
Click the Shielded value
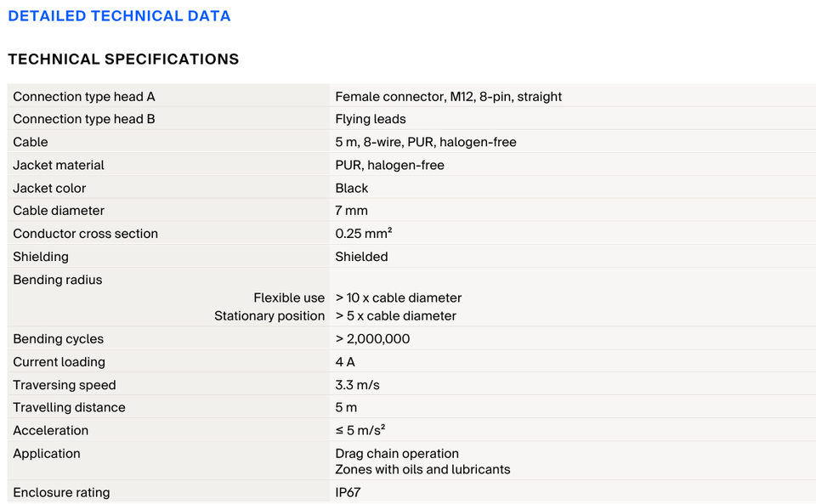point(361,257)
